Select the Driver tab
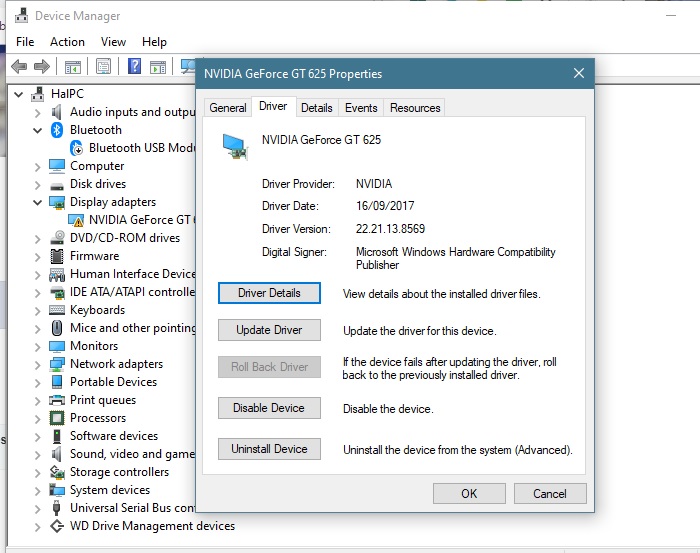Viewport: 700px width, 553px height. [273, 106]
